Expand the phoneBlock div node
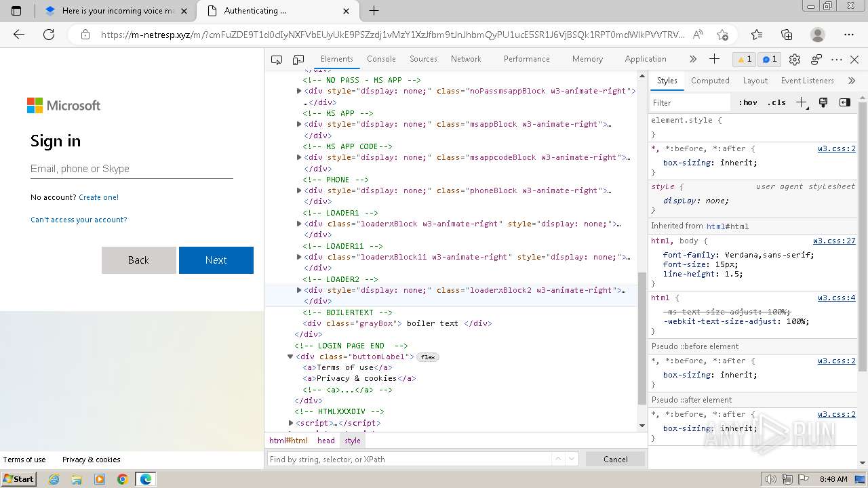The image size is (868, 488). pos(299,190)
